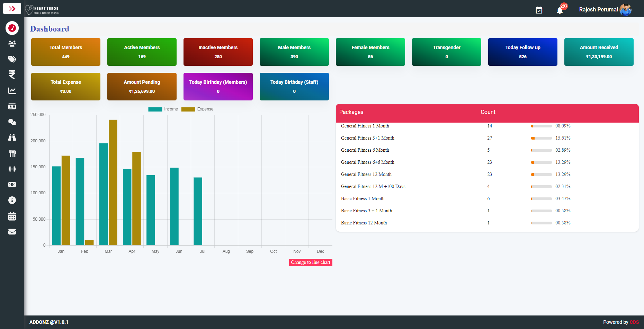644x329 pixels.
Task: Open the calendar check icon in header
Action: pos(539,10)
